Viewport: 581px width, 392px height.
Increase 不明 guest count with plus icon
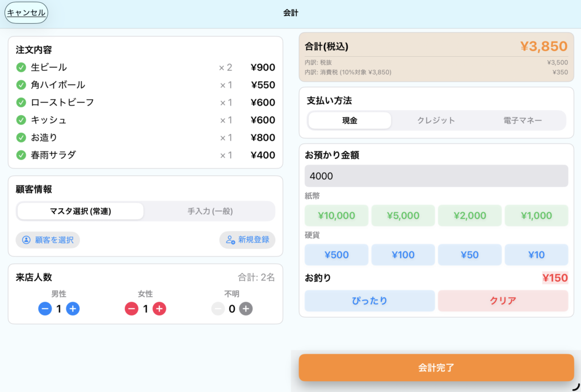tap(246, 309)
